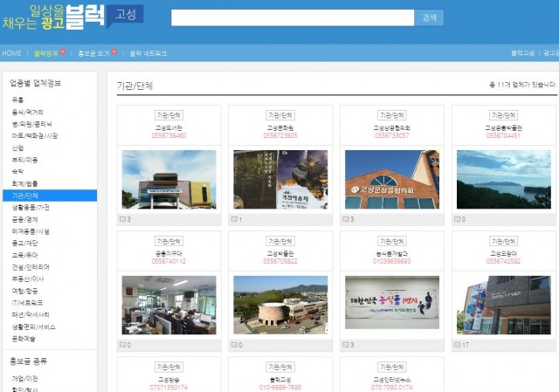
Task: Click the comment icon under 고성도서관 photo
Action: coord(122,219)
